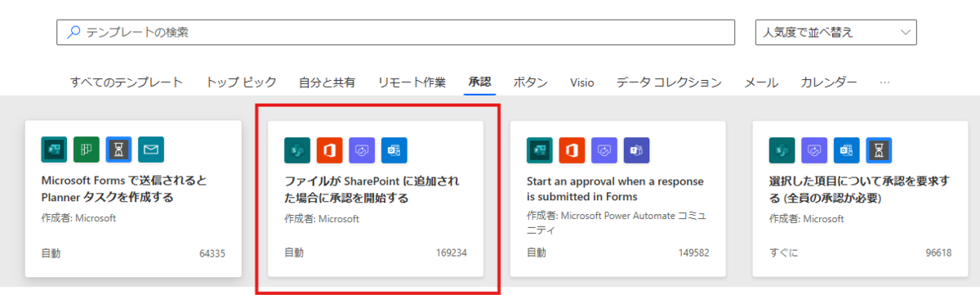980x295 pixels.
Task: Click the 64335 usage count
Action: click(212, 253)
